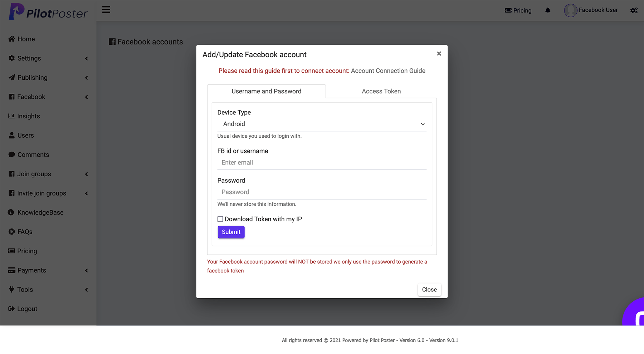The height and width of the screenshot is (354, 644).
Task: Expand the Payments submenu chevron
Action: coord(87,271)
